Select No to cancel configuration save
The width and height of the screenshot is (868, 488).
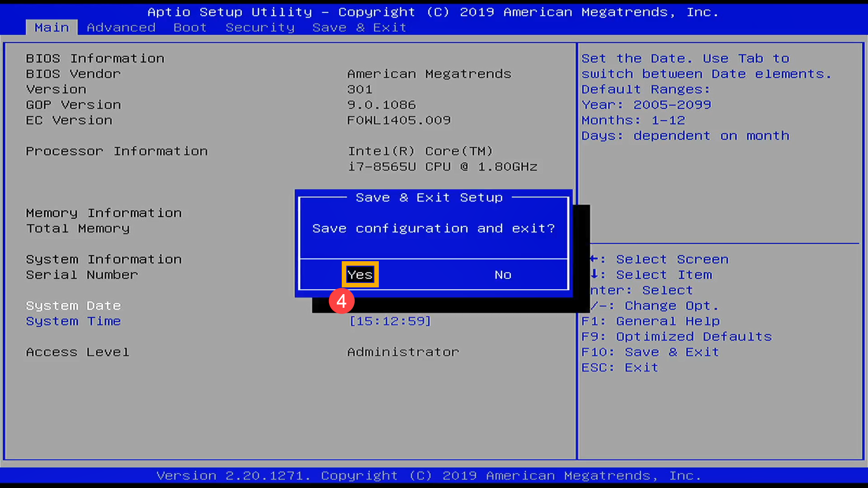click(x=503, y=275)
